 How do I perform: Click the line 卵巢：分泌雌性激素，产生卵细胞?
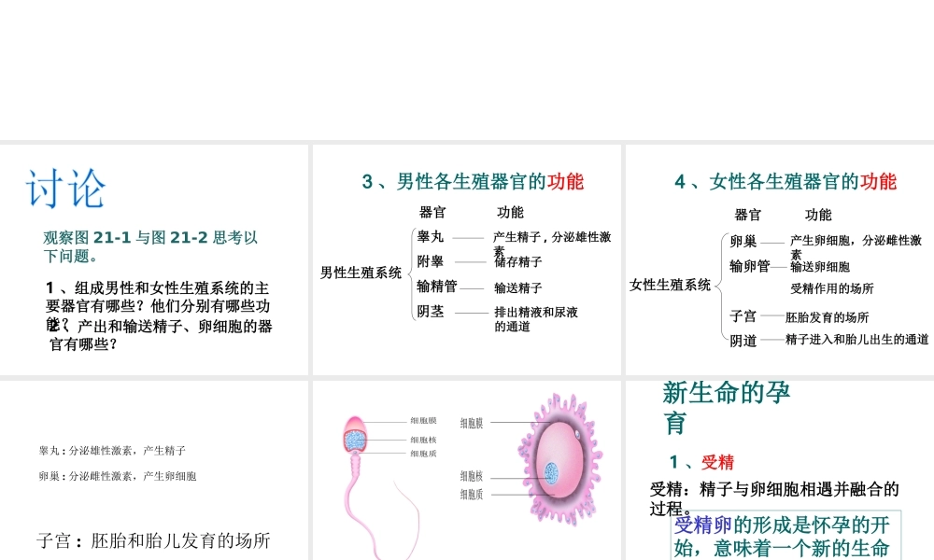(x=118, y=476)
